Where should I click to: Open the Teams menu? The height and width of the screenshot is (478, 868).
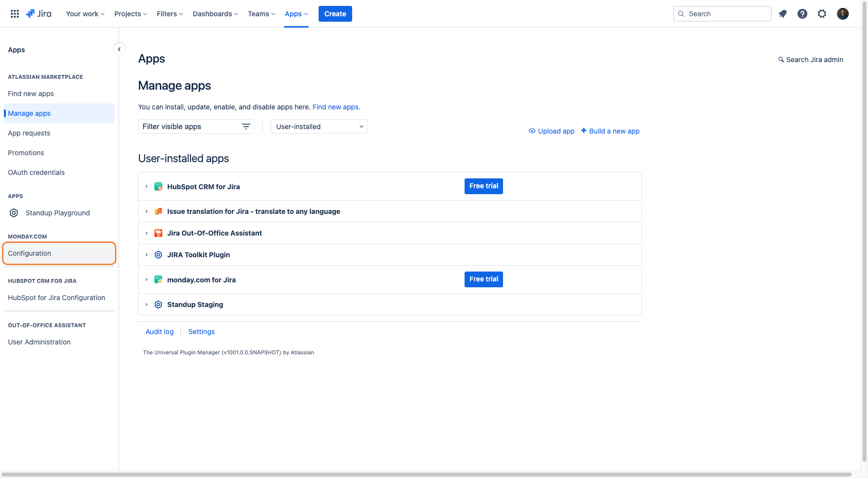coord(261,14)
